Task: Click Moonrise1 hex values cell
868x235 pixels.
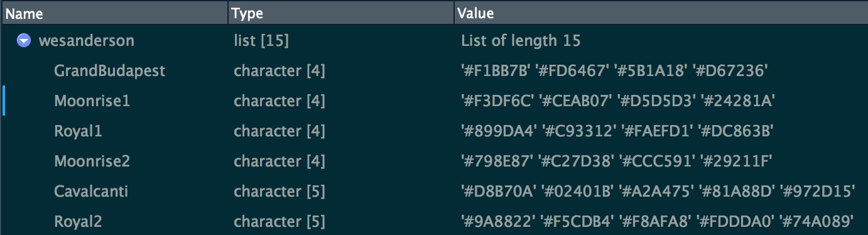Action: [x=615, y=101]
